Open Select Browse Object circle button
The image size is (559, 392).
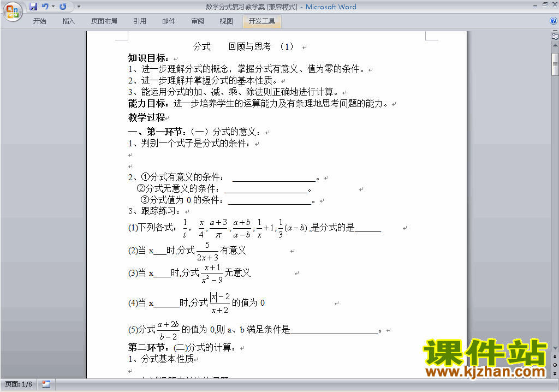point(555,365)
